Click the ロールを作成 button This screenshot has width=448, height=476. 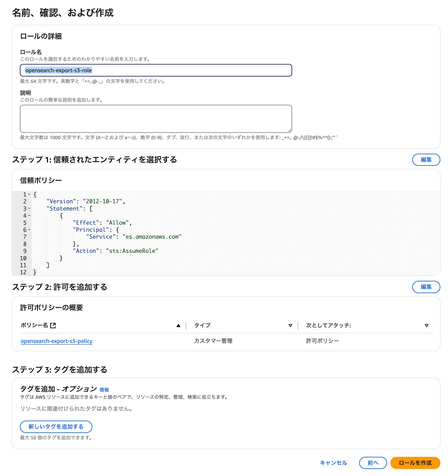pyautogui.click(x=415, y=463)
